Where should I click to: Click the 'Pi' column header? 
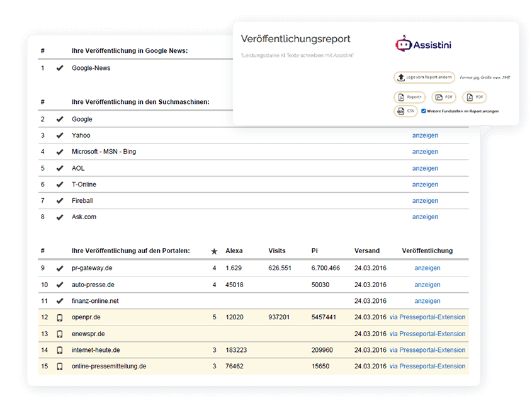[315, 251]
